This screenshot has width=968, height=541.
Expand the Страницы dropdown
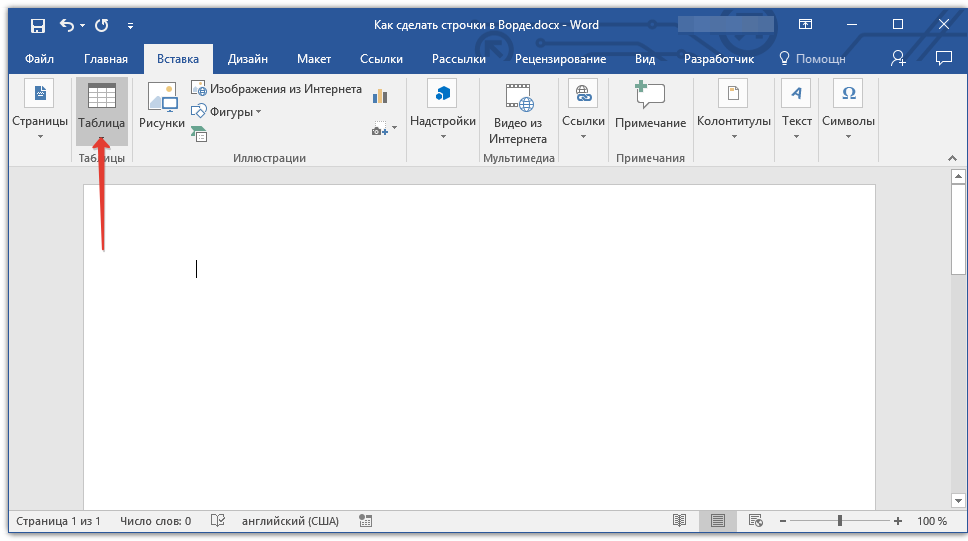pos(40,110)
